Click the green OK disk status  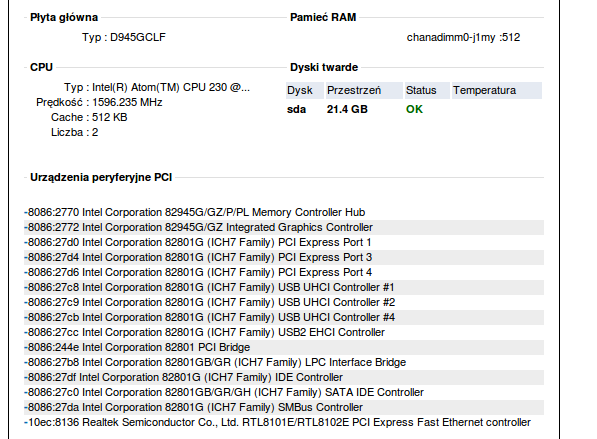414,109
